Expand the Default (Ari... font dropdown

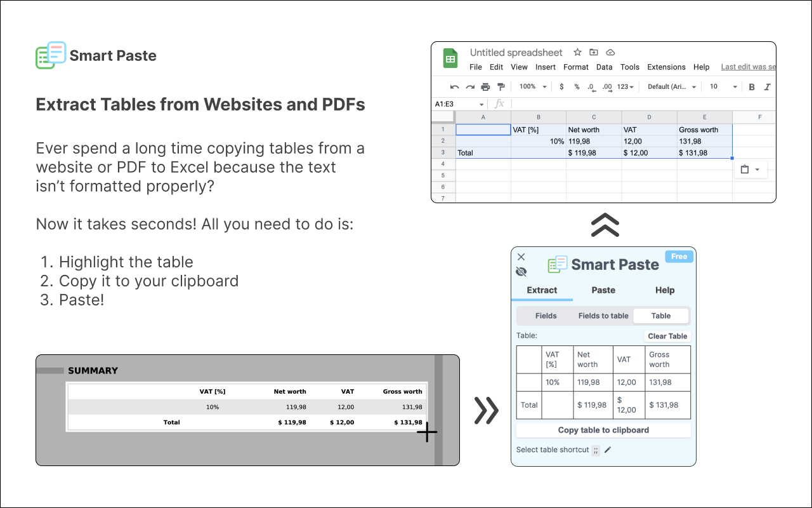click(672, 87)
